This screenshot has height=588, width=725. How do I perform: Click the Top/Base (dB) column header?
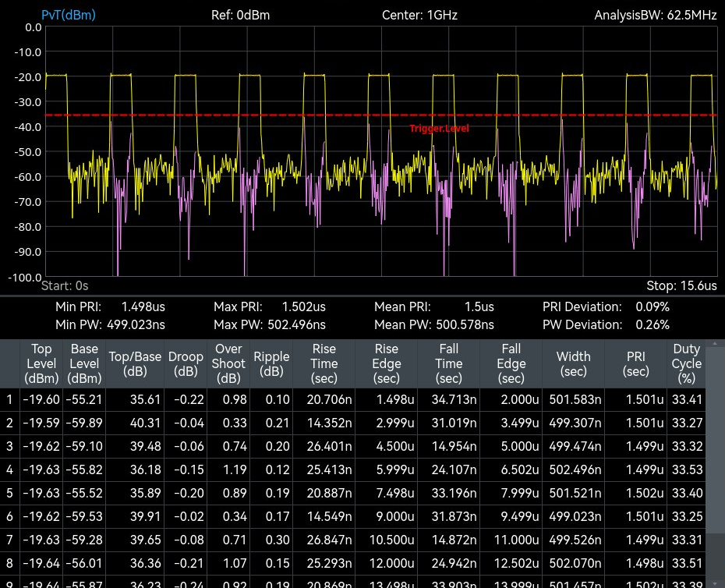(135, 363)
